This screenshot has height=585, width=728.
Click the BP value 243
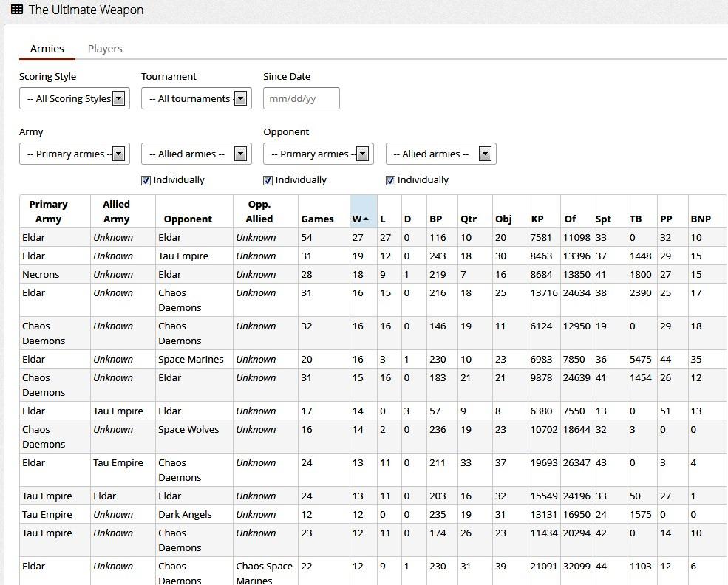pyautogui.click(x=438, y=256)
